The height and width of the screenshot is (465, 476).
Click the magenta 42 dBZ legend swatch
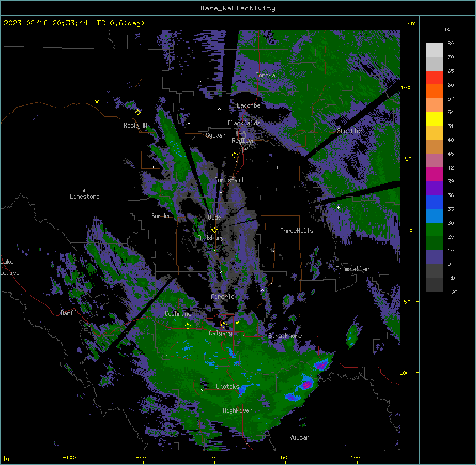pyautogui.click(x=434, y=174)
